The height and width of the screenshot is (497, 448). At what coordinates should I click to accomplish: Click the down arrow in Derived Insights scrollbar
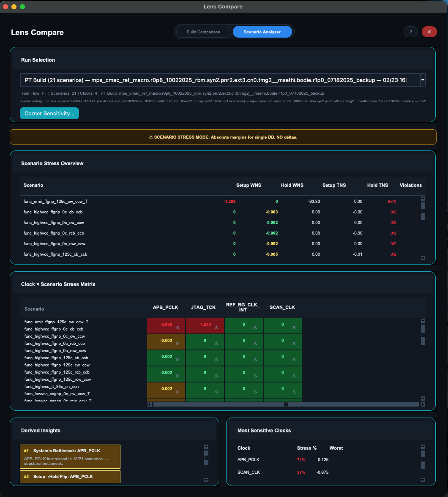[x=206, y=480]
